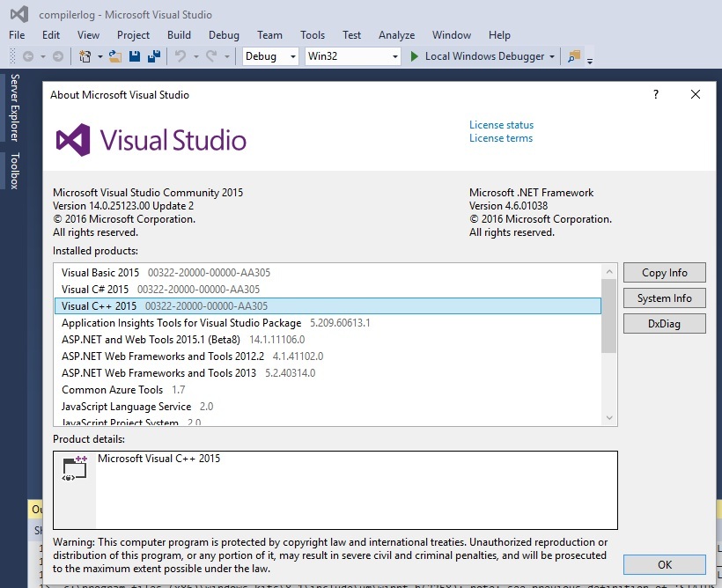Click the Undo arrow icon
The width and height of the screenshot is (722, 588).
coord(180,56)
